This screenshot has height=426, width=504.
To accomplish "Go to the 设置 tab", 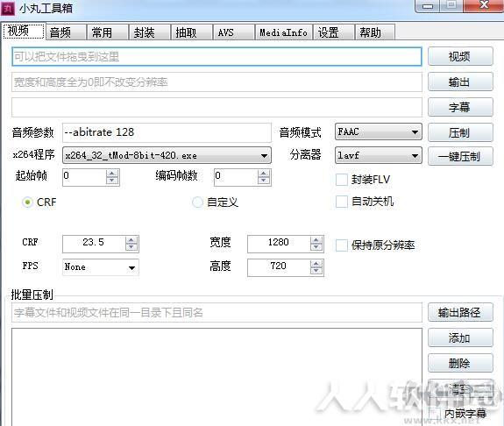I will pos(334,32).
